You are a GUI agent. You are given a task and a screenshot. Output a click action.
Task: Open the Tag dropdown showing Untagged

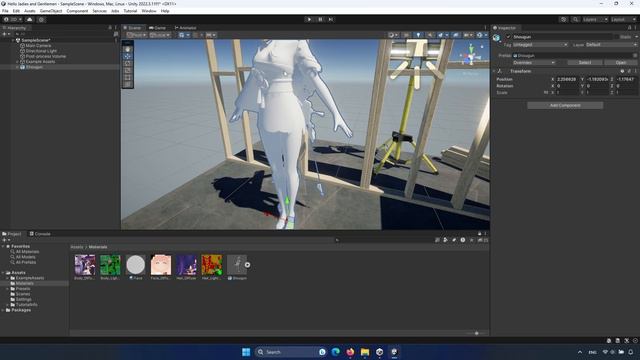coord(540,44)
